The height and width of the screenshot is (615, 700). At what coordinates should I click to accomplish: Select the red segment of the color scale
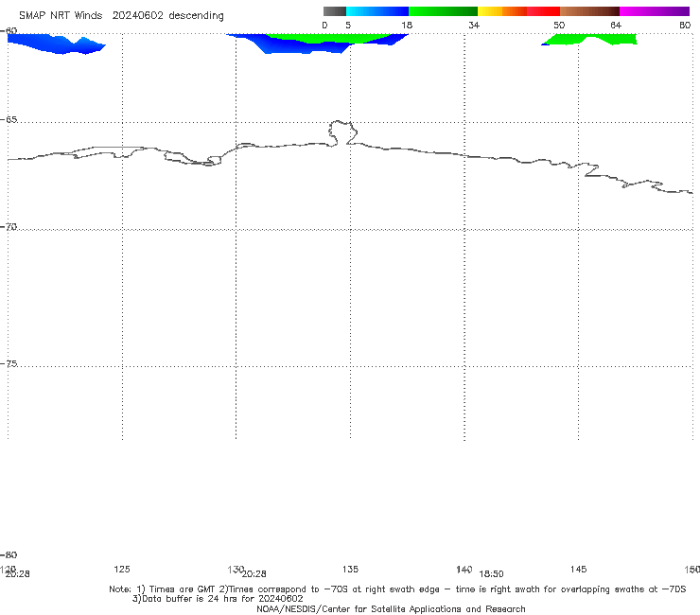[543, 11]
